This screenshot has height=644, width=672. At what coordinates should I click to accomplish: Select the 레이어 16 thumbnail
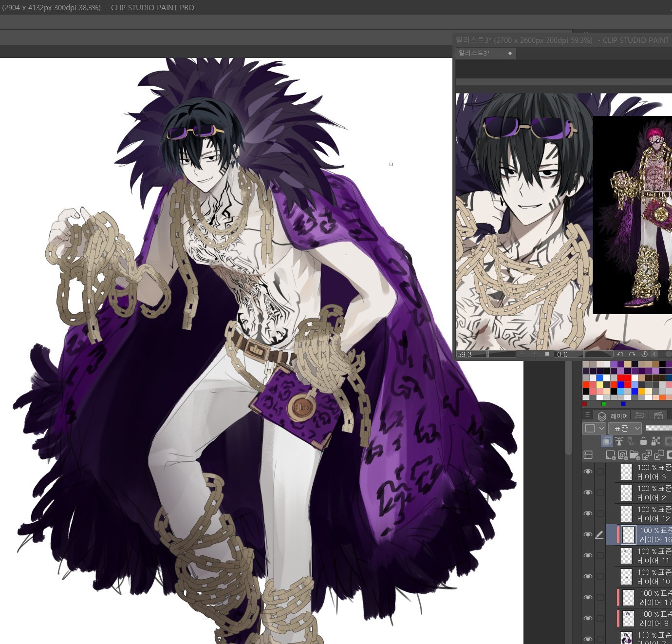tap(629, 534)
